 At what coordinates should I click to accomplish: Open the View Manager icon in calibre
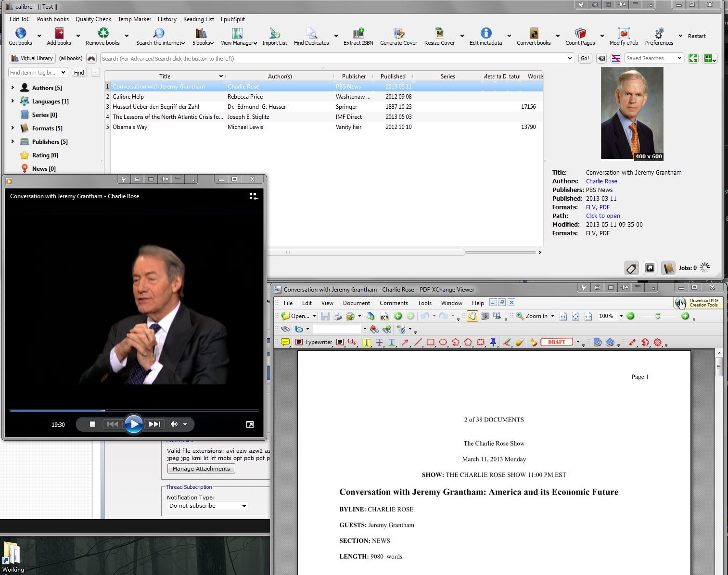pyautogui.click(x=237, y=33)
